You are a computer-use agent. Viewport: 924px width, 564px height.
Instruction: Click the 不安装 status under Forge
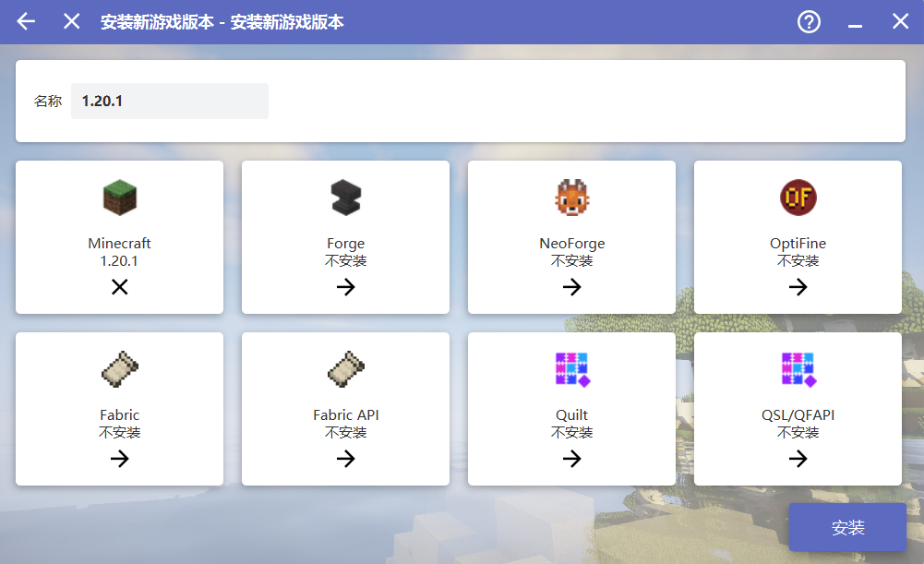point(346,261)
